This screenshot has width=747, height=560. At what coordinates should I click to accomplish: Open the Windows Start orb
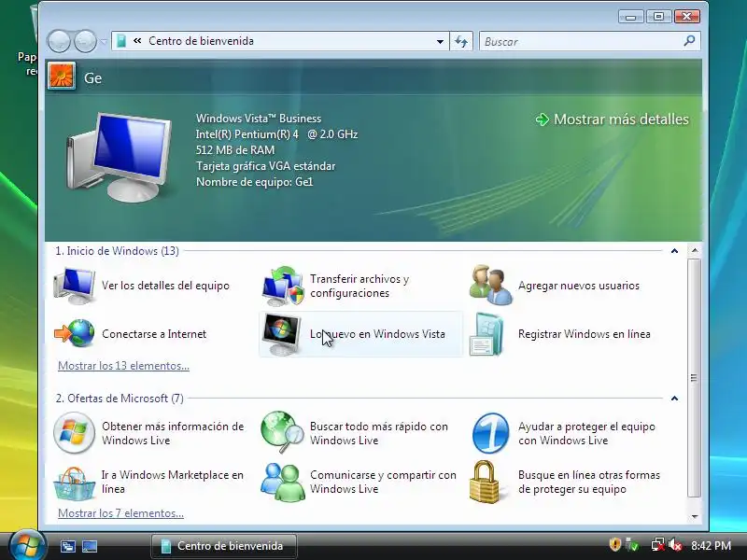(27, 545)
